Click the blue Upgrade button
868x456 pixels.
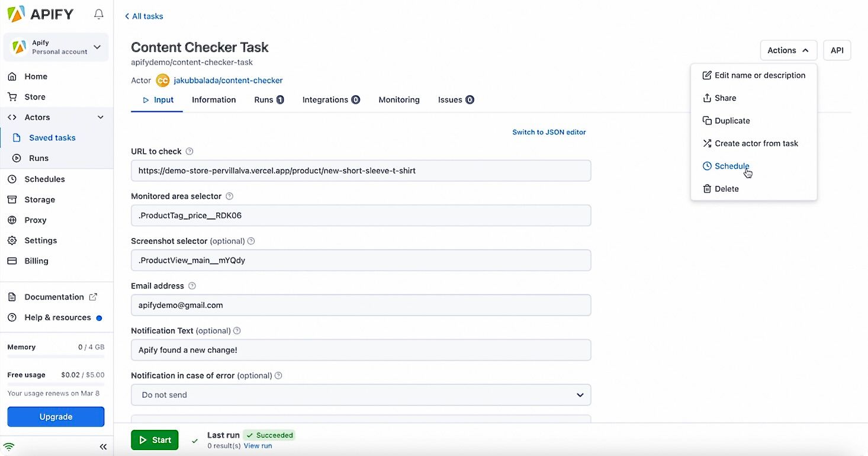pyautogui.click(x=56, y=417)
